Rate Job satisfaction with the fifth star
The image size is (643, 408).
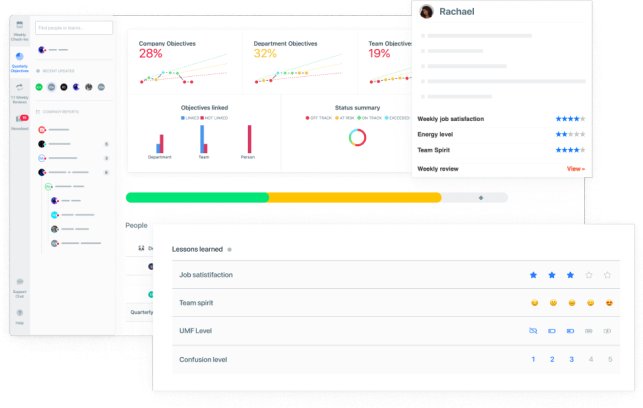click(607, 275)
